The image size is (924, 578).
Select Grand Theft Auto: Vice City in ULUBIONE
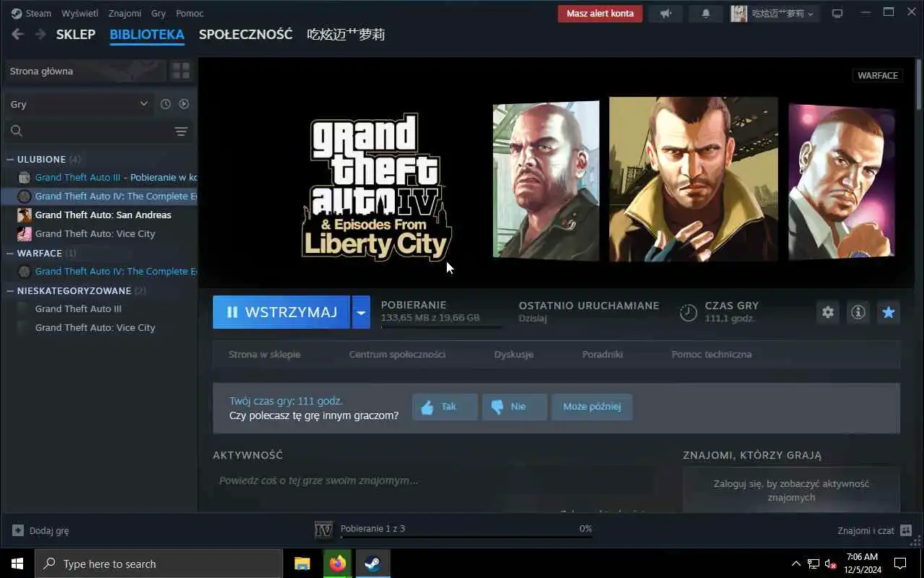[100, 233]
